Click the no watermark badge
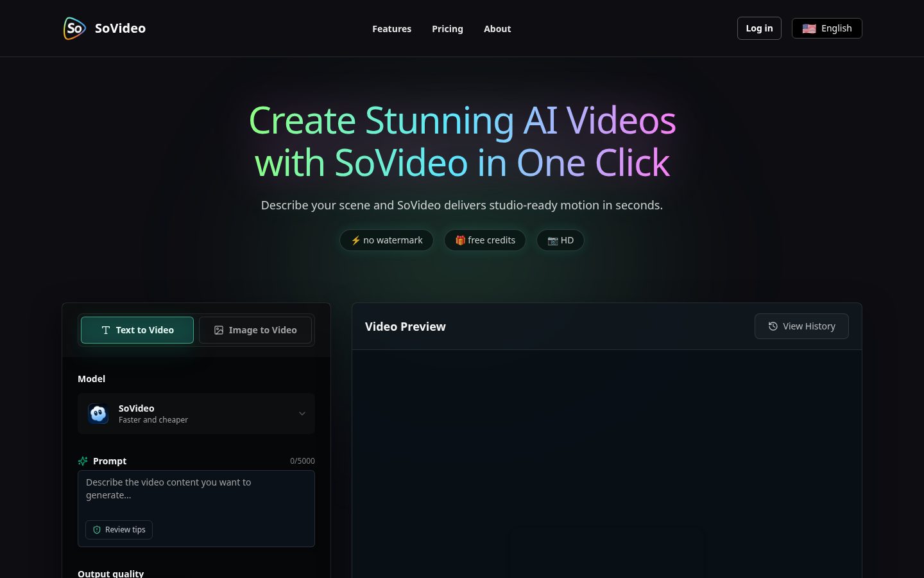Viewport: 924px width, 578px height. [x=386, y=240]
